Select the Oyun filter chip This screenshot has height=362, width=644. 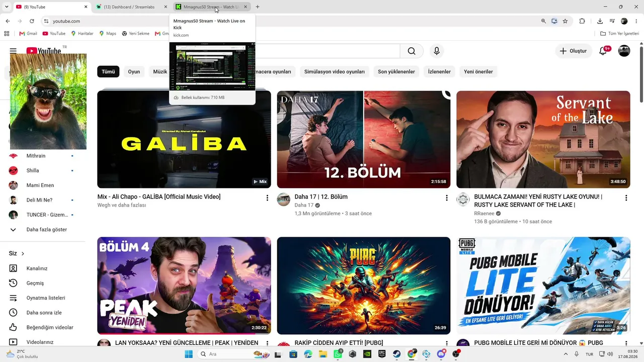[134, 72]
